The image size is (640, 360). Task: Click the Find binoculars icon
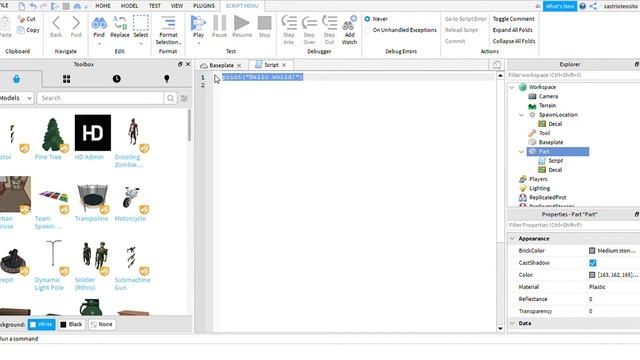click(x=99, y=23)
